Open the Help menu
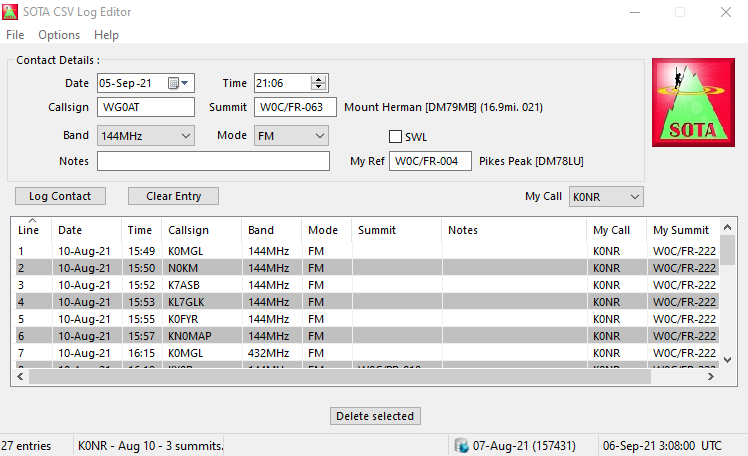The image size is (748, 456). click(x=106, y=35)
